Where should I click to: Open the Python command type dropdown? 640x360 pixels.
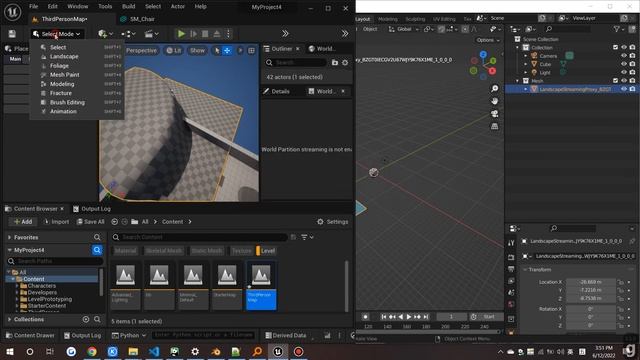coord(129,336)
